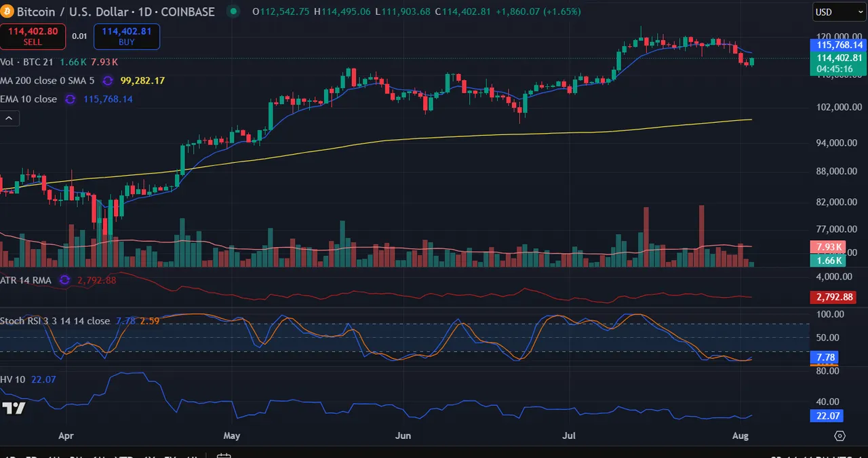Select the Stoch RSI indicator legend
Screen dimensions: 868x458
[x=55, y=320]
